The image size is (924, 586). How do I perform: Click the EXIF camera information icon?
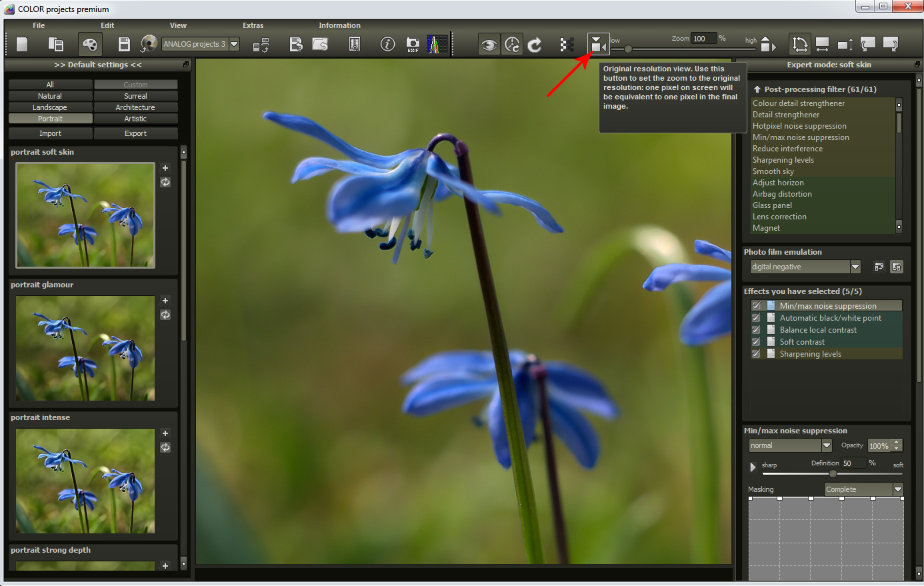pos(413,45)
